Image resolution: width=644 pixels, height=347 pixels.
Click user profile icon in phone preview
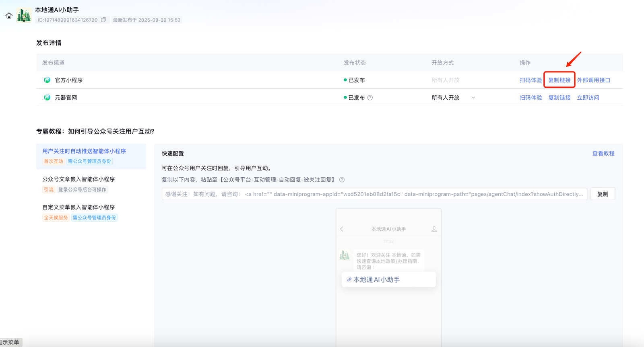click(434, 229)
